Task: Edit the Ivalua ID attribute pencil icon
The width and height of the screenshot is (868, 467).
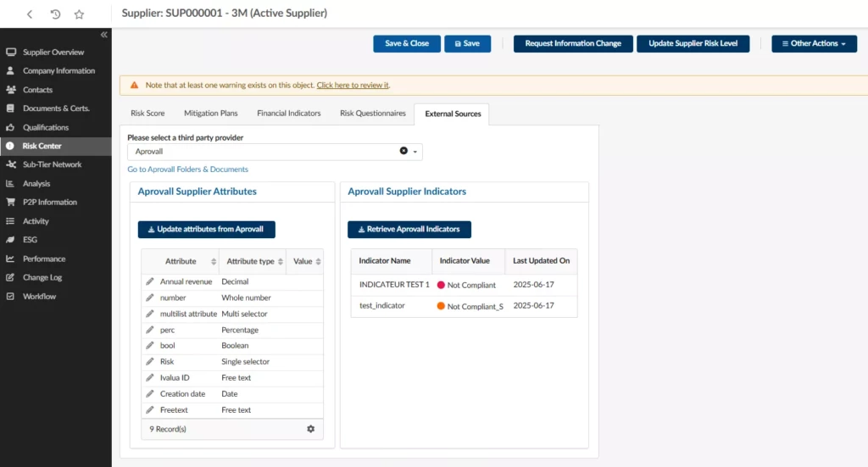Action: tap(150, 378)
